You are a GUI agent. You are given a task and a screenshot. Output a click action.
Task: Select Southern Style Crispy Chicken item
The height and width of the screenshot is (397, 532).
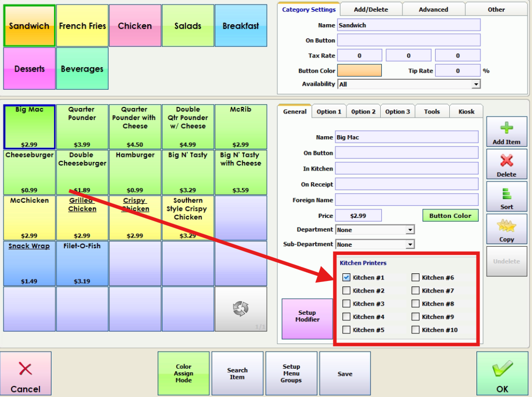(x=188, y=218)
